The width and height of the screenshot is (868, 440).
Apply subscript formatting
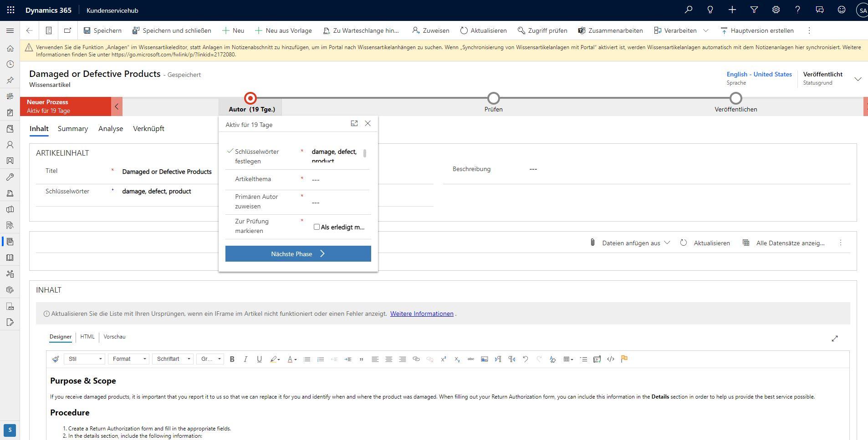pyautogui.click(x=457, y=359)
